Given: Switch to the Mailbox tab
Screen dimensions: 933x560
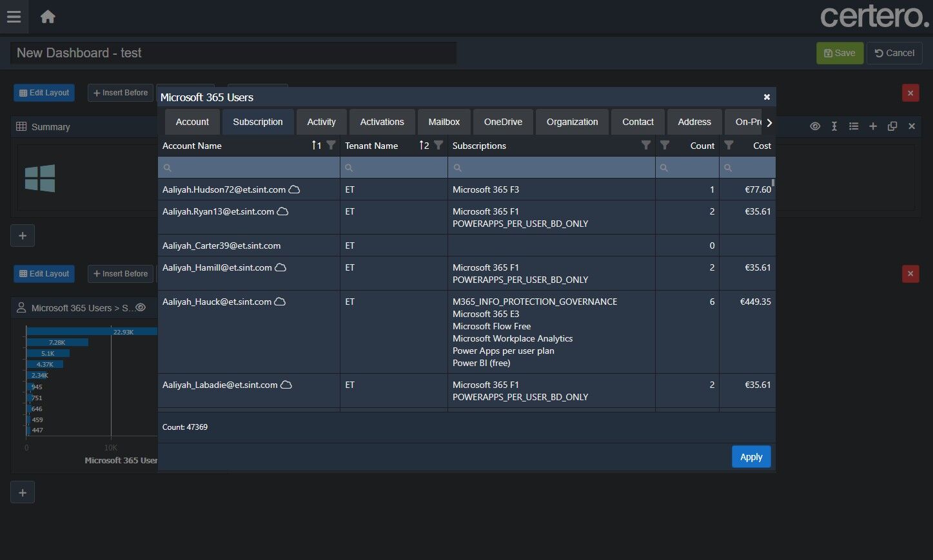Looking at the screenshot, I should pos(444,122).
